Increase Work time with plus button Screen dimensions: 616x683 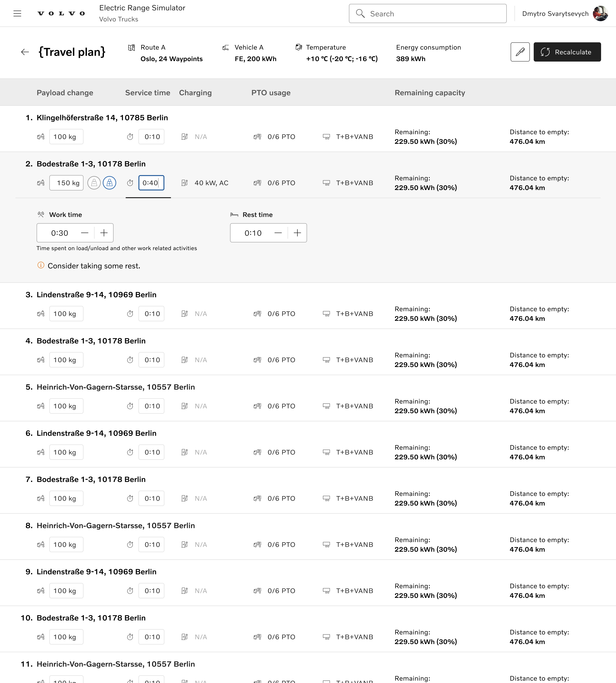pyautogui.click(x=104, y=233)
